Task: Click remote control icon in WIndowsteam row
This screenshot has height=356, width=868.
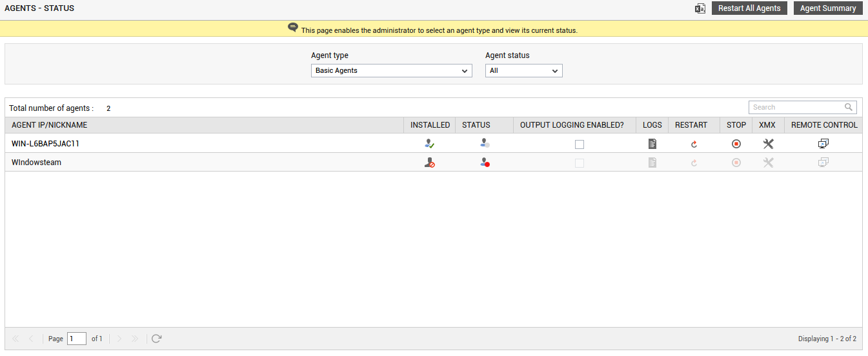Action: click(823, 162)
